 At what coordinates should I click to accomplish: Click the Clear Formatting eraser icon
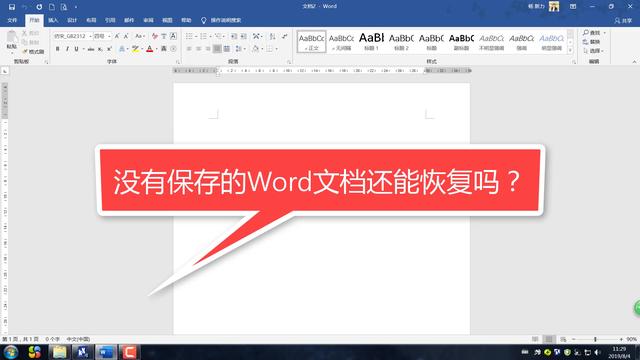[x=155, y=36]
